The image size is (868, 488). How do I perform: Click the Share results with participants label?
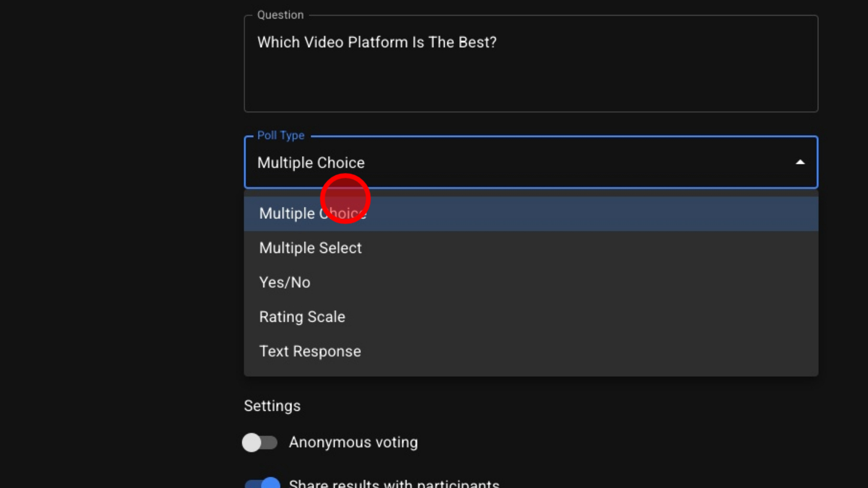pyautogui.click(x=394, y=483)
